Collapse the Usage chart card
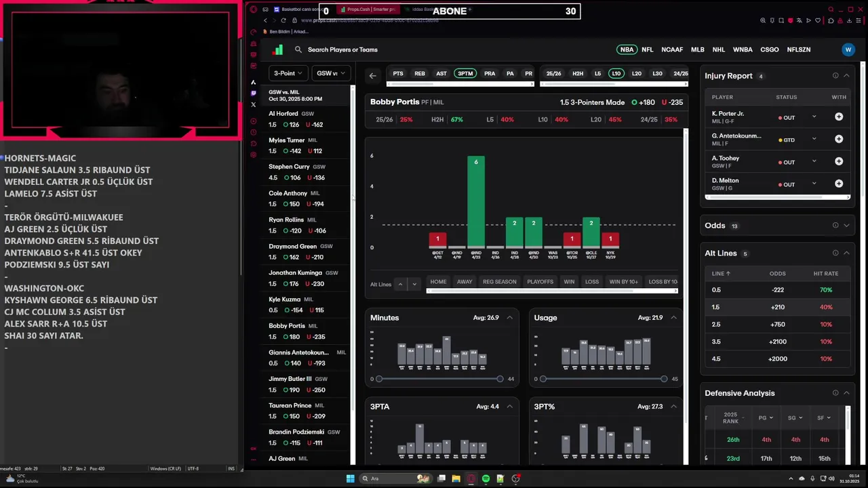The height and width of the screenshot is (488, 868). tap(673, 318)
